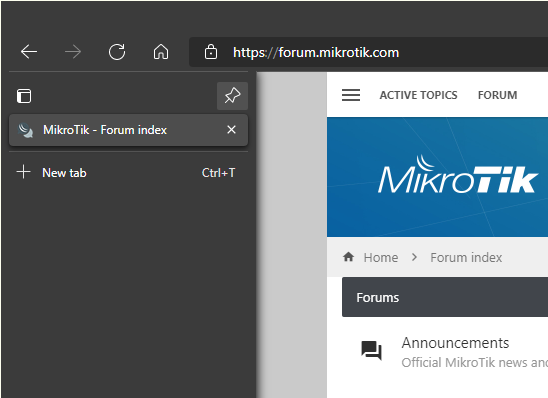548x398 pixels.
Task: Click the Home breadcrumb link
Action: click(381, 258)
